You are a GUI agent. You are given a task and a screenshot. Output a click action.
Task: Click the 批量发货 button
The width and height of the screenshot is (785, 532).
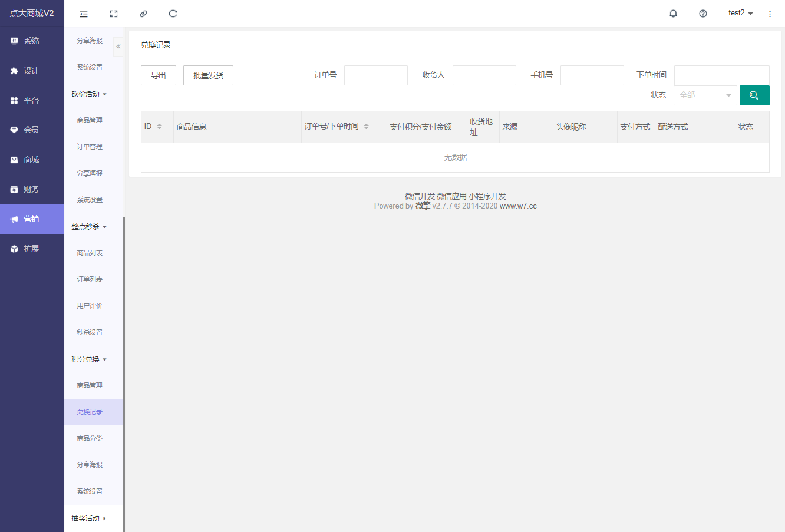pyautogui.click(x=208, y=75)
